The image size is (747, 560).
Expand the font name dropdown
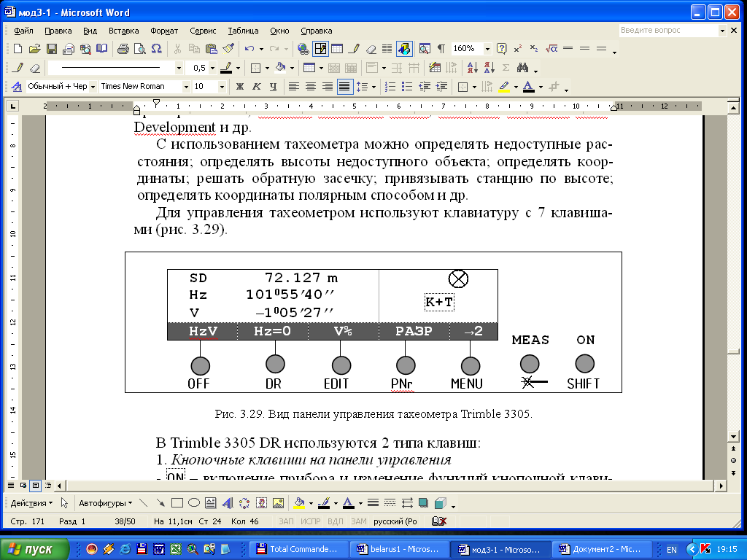[x=186, y=87]
